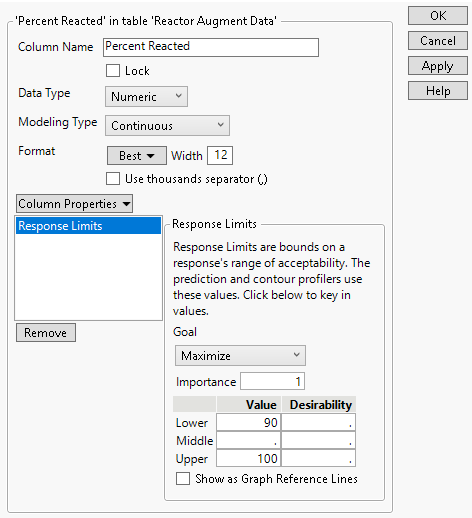472x518 pixels.
Task: Click the Cancel button
Action: 438,41
